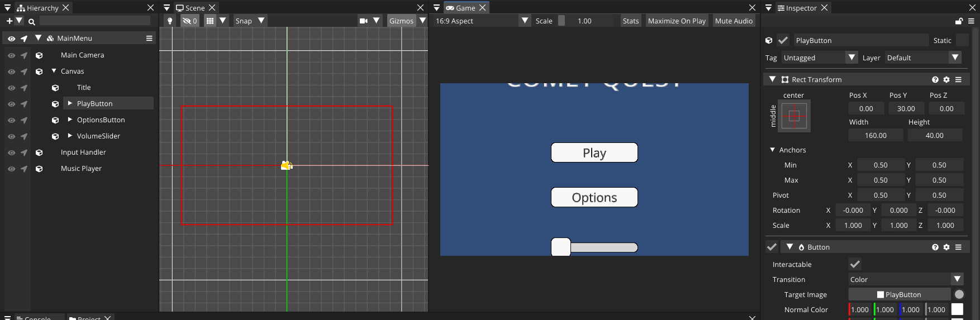Toggle picking arrow for the MainMenu scene
The image size is (980, 320).
click(24, 39)
